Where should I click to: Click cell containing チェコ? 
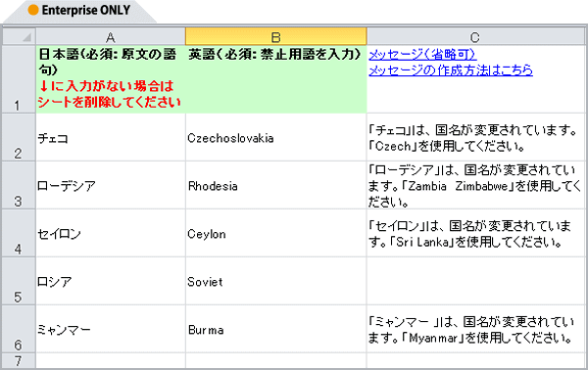111,137
